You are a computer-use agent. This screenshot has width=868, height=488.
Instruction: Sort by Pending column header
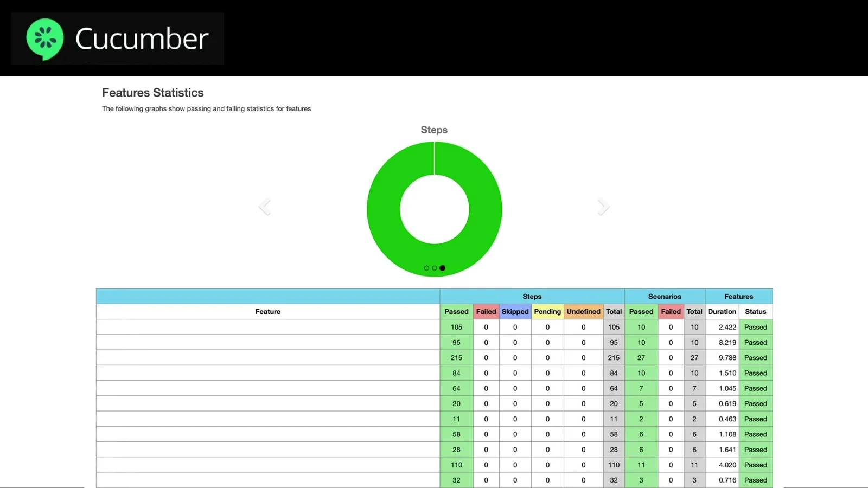coord(547,312)
